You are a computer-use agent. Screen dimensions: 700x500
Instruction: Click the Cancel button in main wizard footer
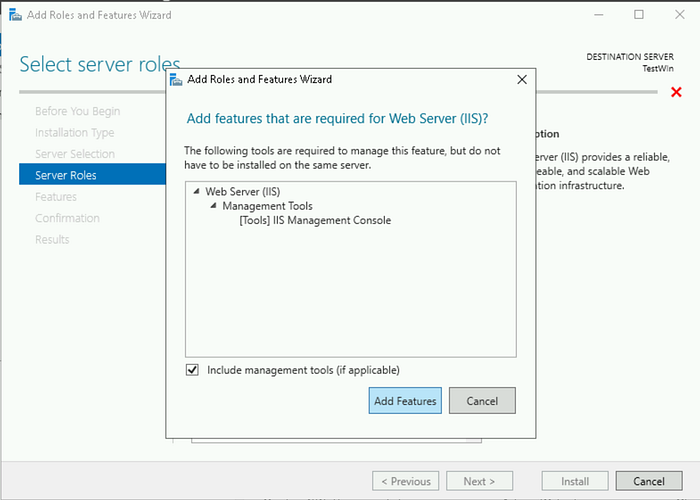click(649, 481)
